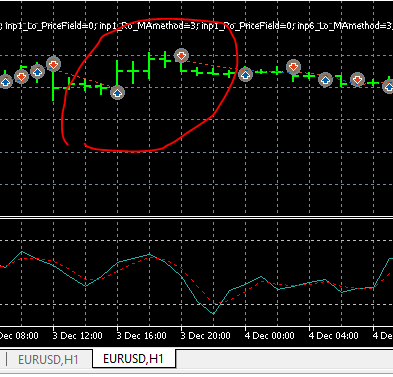
Task: Select the active white EURUSD,H1 chart tab
Action: pyautogui.click(x=133, y=359)
